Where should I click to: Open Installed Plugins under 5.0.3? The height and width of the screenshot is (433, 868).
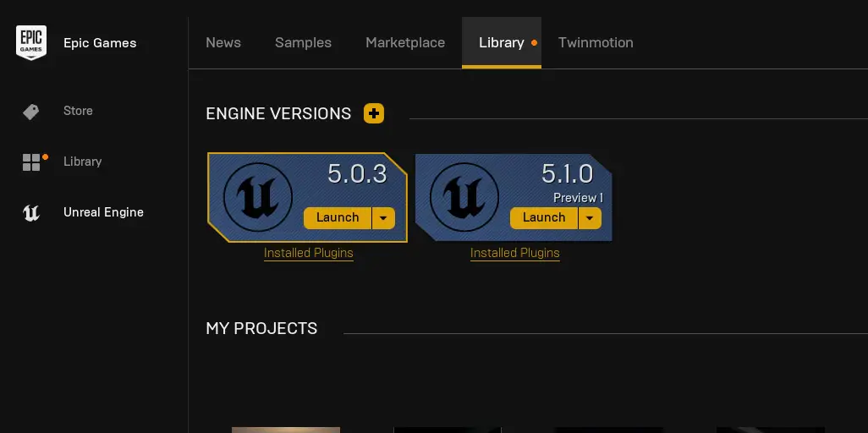coord(309,253)
